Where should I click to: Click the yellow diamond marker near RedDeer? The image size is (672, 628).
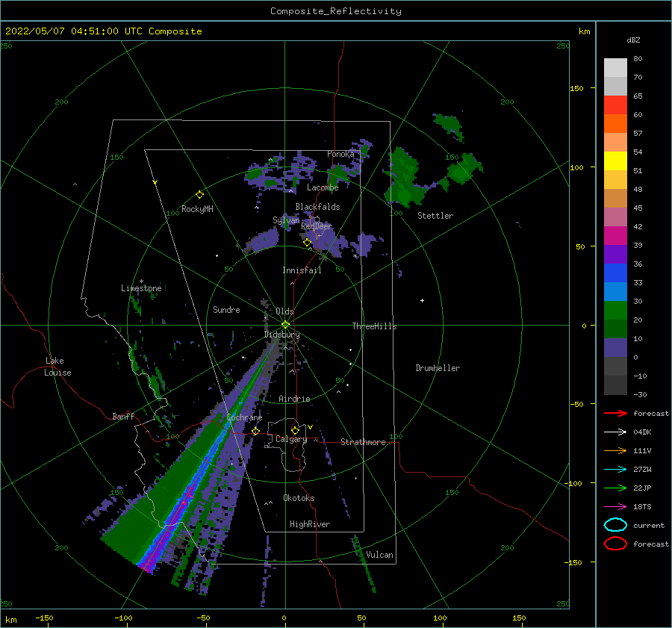[x=307, y=243]
